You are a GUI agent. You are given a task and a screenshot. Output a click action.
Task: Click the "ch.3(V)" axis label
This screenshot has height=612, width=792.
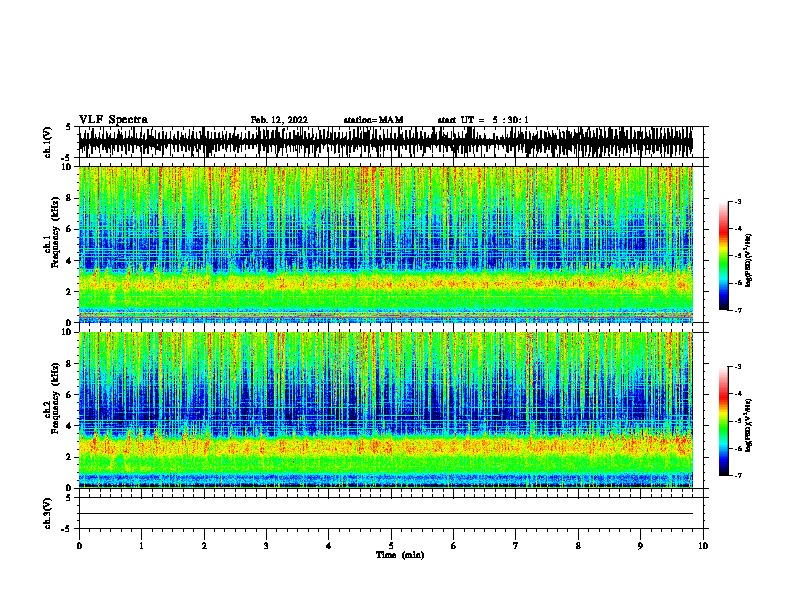click(48, 513)
